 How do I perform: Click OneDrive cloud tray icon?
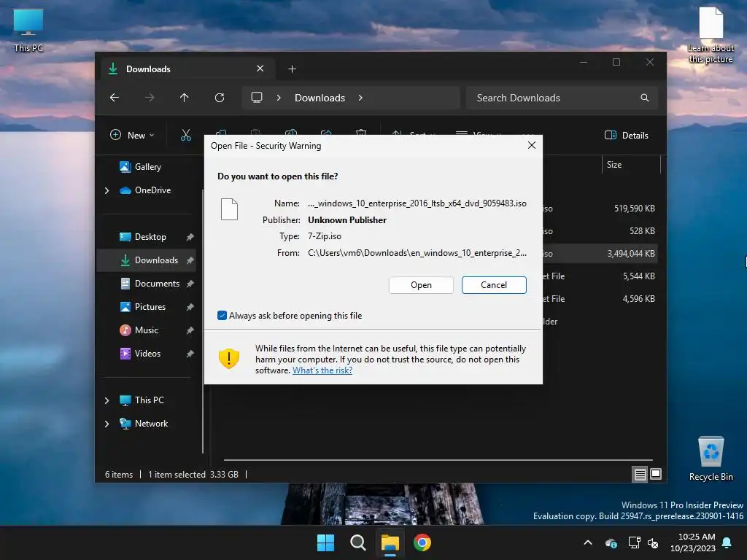pyautogui.click(x=611, y=542)
